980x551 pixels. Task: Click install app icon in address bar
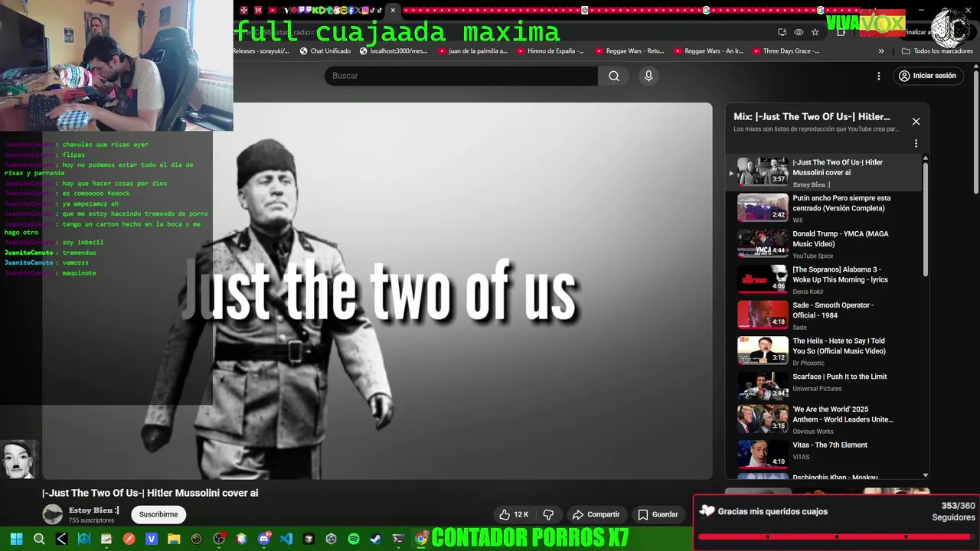[782, 32]
